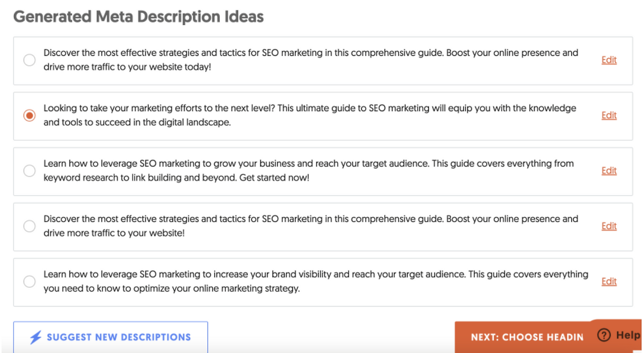
Task: Pick the brand visibility description radio button
Action: point(30,282)
